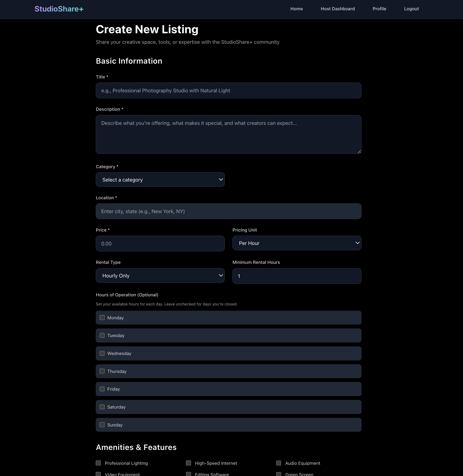Toggle the Audio Equipment amenity
Viewport: 463px width, 476px height.
coord(279,463)
